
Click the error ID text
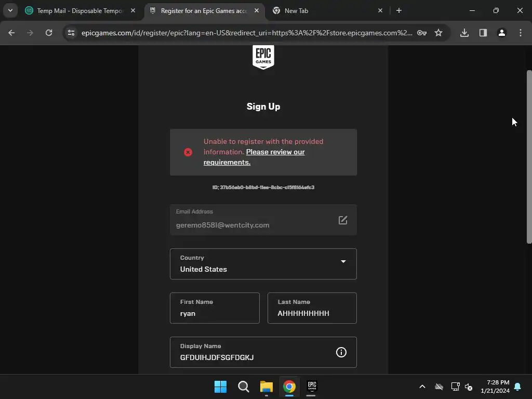coord(263,187)
